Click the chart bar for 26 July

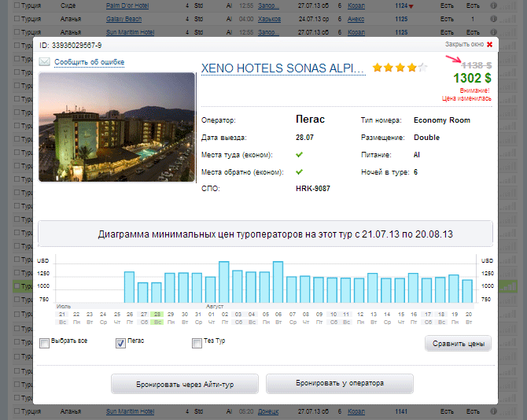click(x=130, y=287)
